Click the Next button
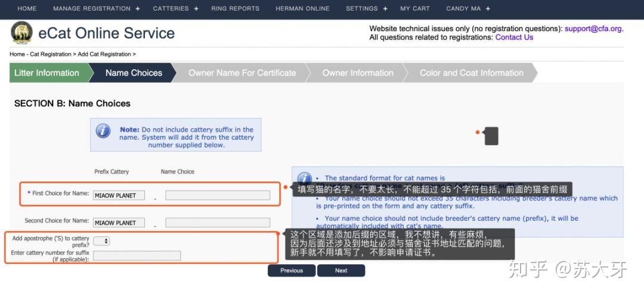 341,270
